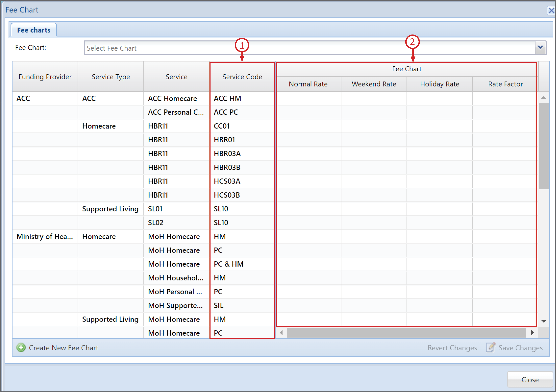Click the vertical scrollbar down arrow
The width and height of the screenshot is (556, 392).
pyautogui.click(x=544, y=321)
